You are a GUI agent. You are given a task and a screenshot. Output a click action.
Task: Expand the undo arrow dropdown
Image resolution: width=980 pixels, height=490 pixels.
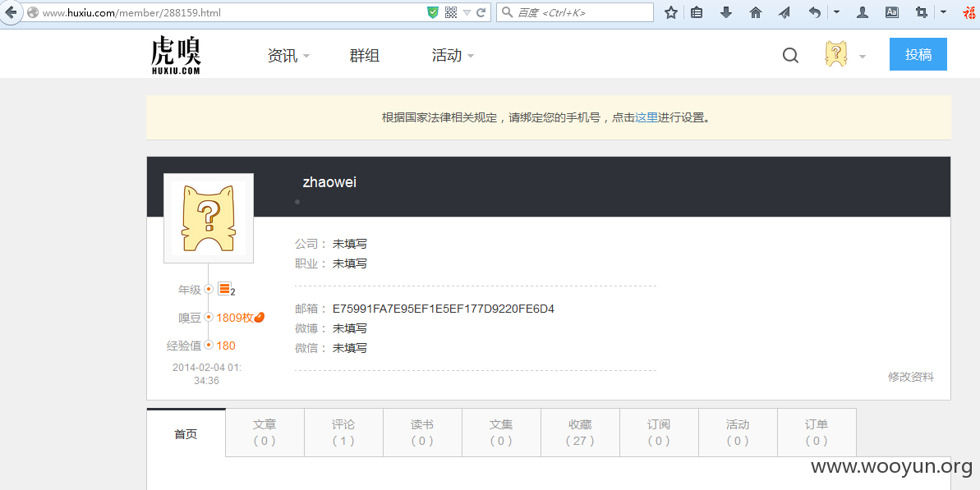pyautogui.click(x=836, y=11)
